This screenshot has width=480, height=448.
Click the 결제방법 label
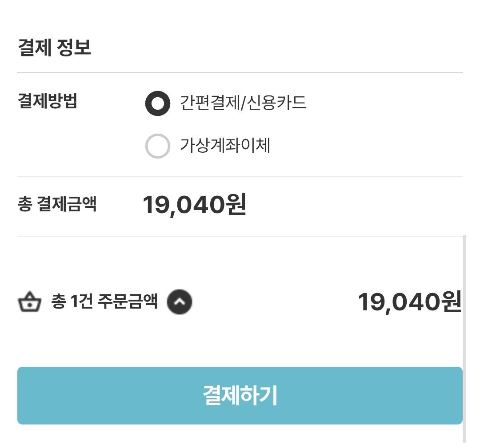pos(48,101)
